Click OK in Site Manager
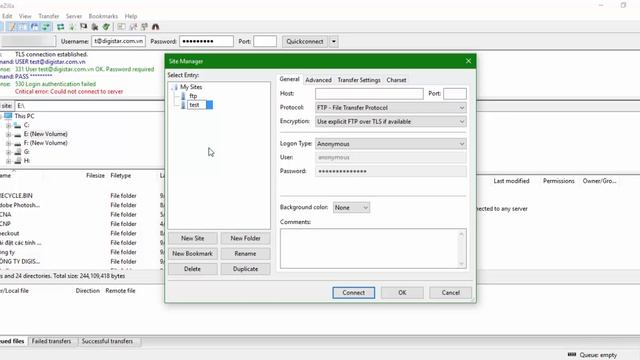Screen dimensions: 640x360 (x=402, y=293)
